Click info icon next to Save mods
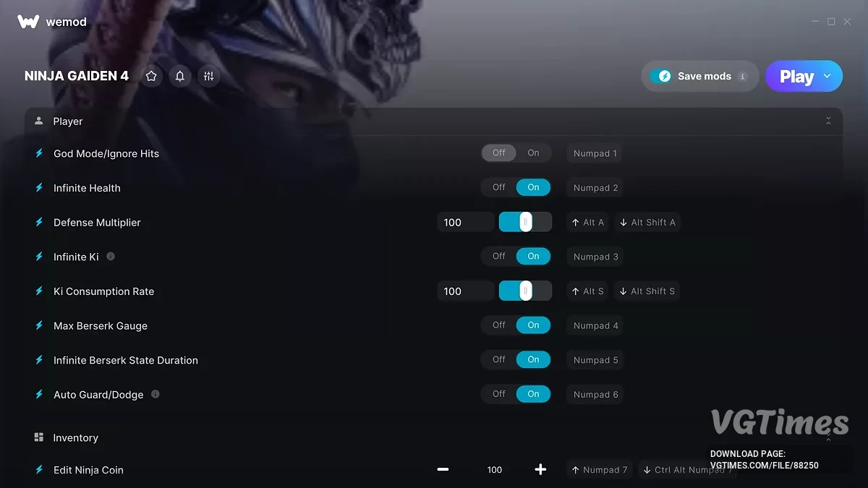868x488 pixels. [x=742, y=77]
